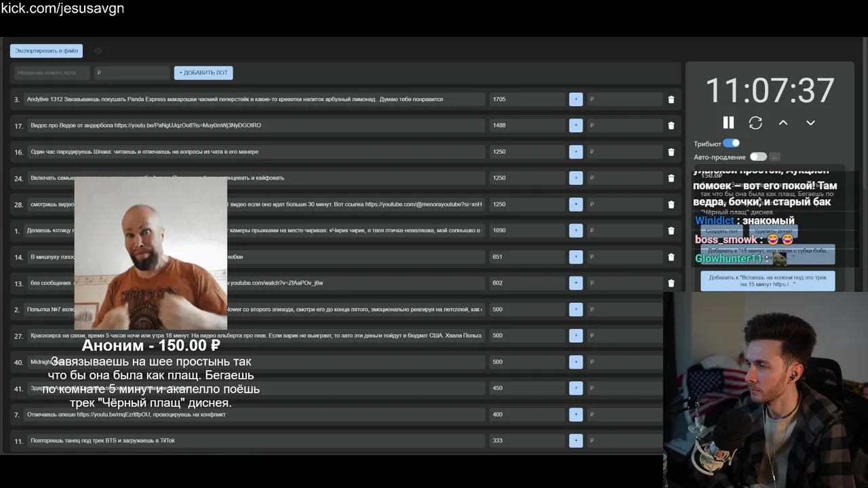Focus extra ₽ field in lot 17 row

(625, 125)
